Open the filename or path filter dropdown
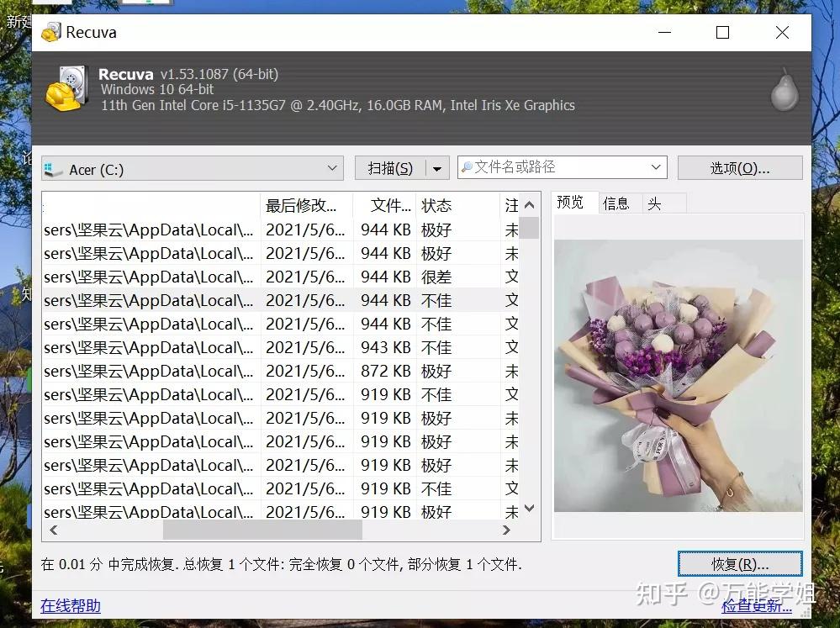Screen dimensions: 840x628 coord(656,167)
